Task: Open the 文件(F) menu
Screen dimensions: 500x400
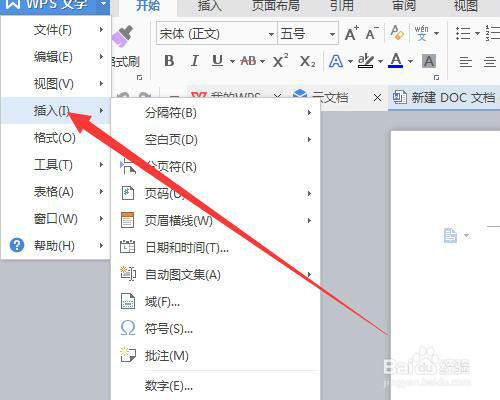Action: 56,30
